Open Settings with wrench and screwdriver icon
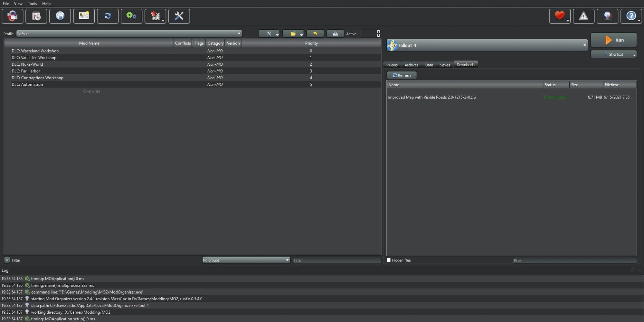This screenshot has width=644, height=322. (179, 16)
